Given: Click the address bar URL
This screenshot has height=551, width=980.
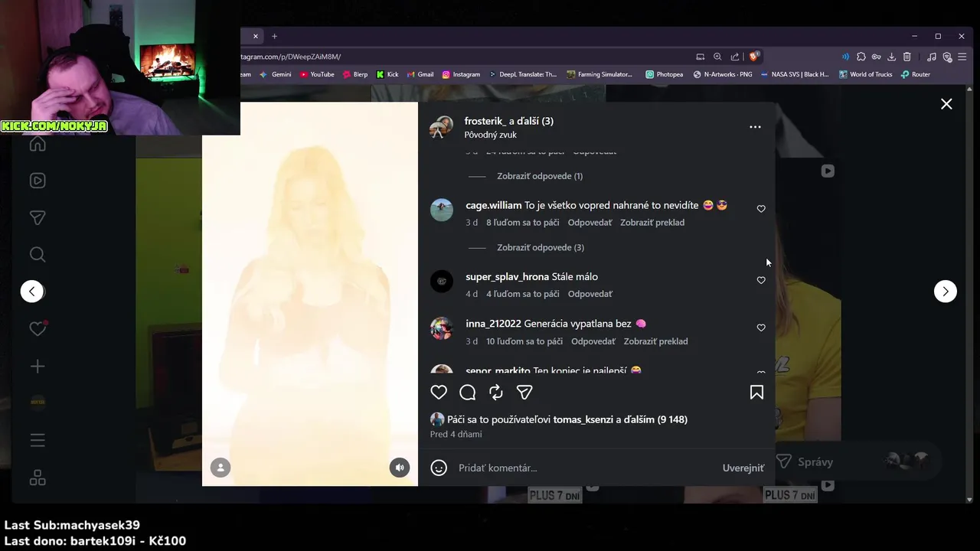Looking at the screenshot, I should [291, 57].
